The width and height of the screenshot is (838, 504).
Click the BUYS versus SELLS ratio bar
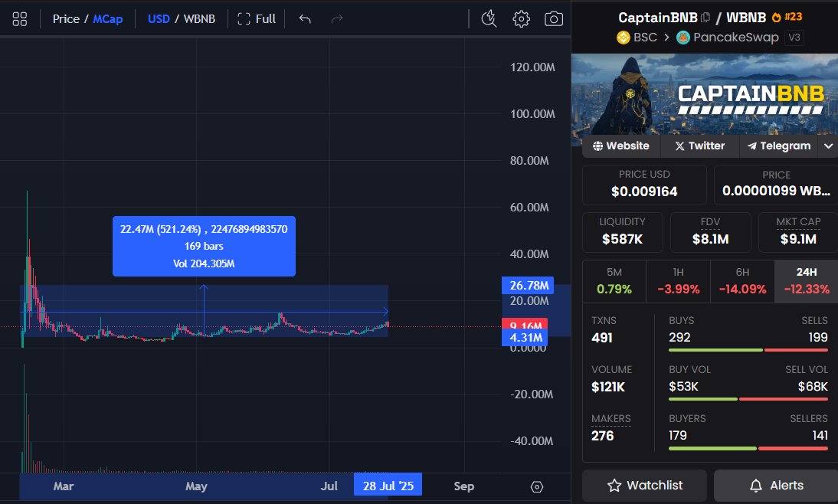748,350
